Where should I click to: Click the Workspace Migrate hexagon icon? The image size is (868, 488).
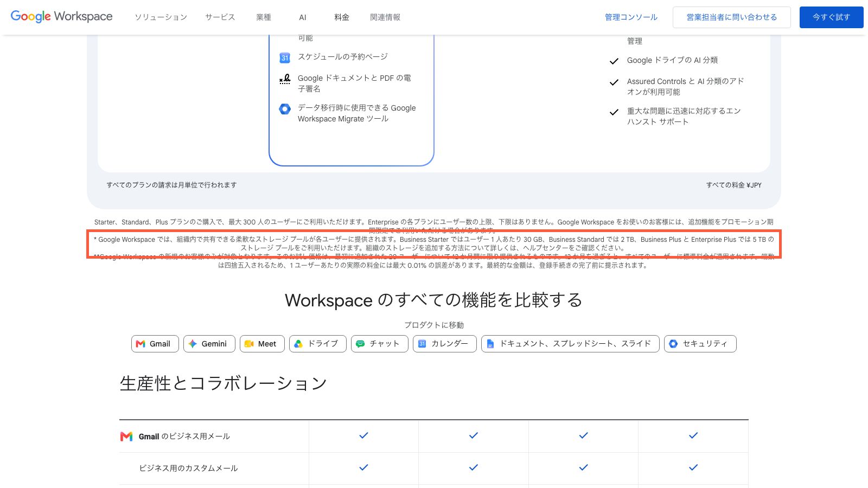pos(285,109)
